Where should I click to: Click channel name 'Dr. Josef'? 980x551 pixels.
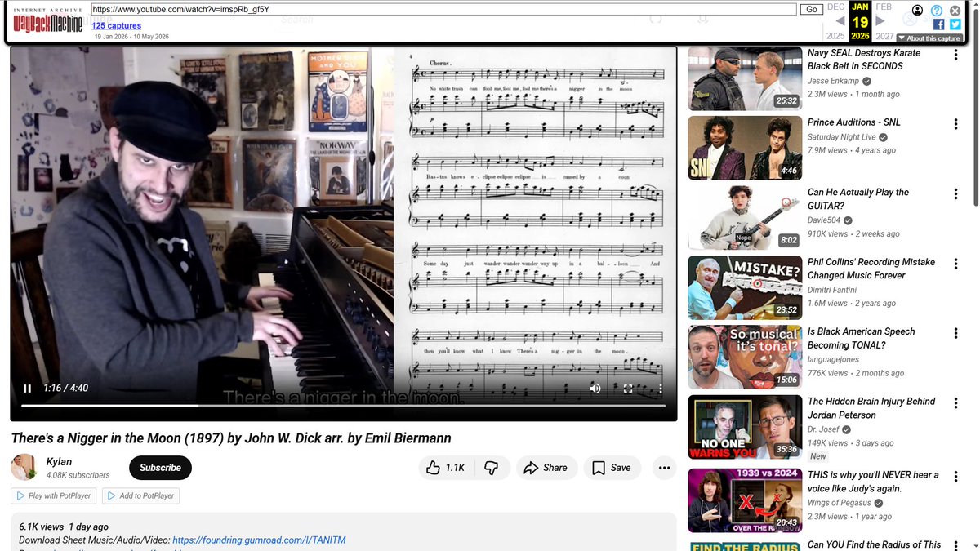click(x=825, y=429)
